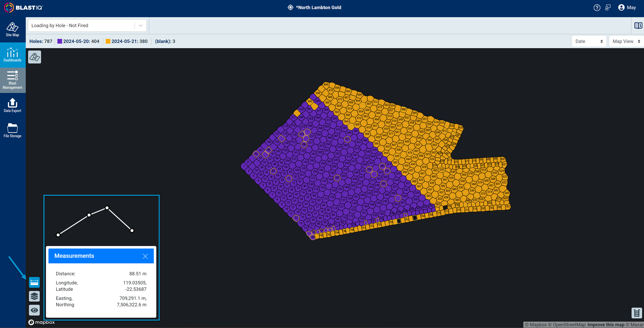Open the Map View dropdown
The width and height of the screenshot is (644, 328).
pos(626,42)
